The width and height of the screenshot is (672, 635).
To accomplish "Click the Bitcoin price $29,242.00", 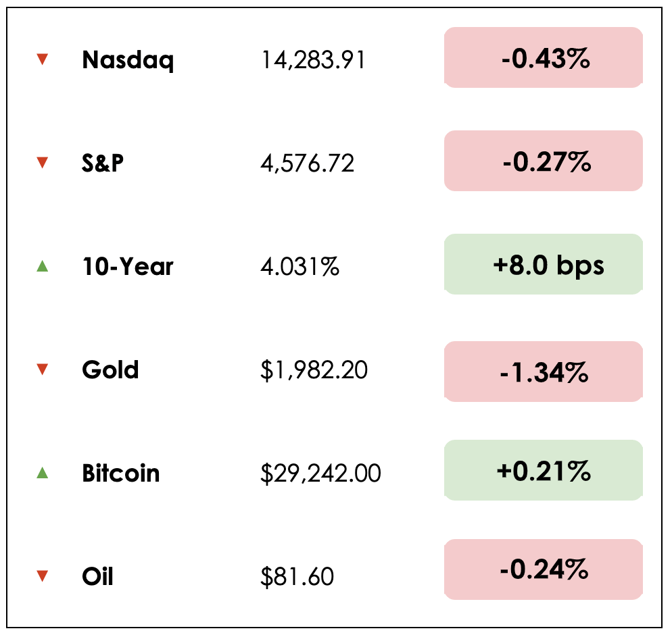I will (x=320, y=474).
